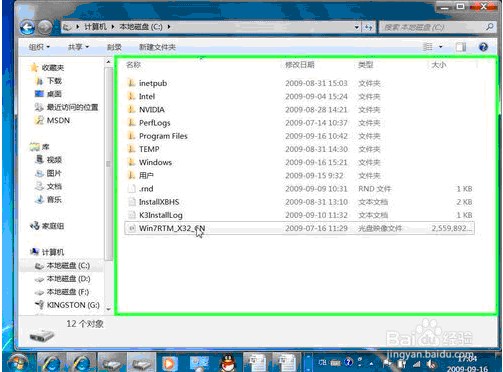The width and height of the screenshot is (503, 372).
Task: Open address bar history dropdown arrow
Action: [x=356, y=27]
